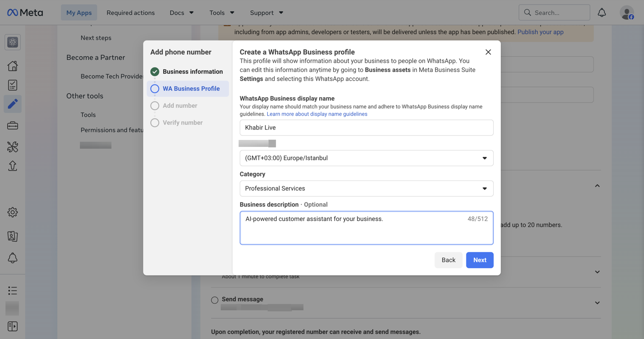
Task: Select the Verify number step
Action: click(x=188, y=123)
